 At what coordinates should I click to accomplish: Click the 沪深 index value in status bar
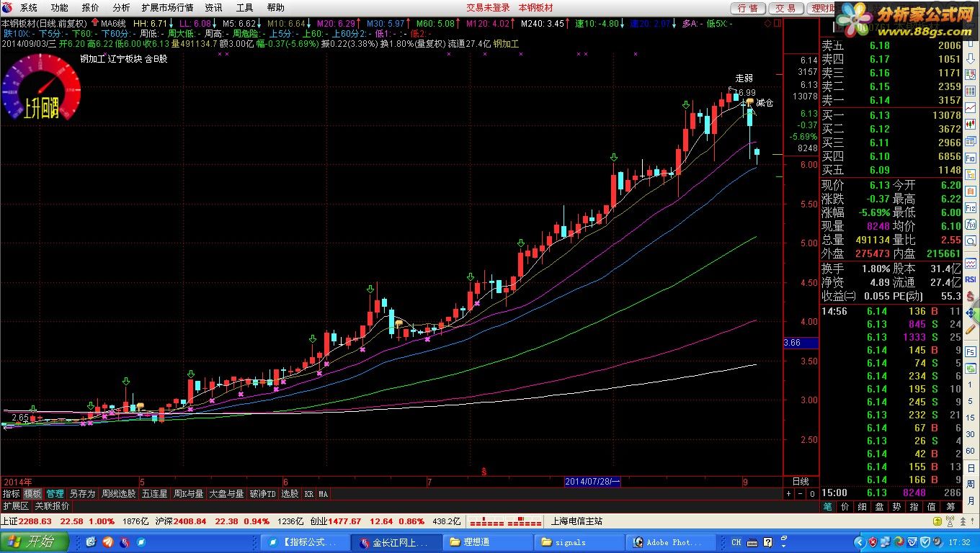[190, 521]
